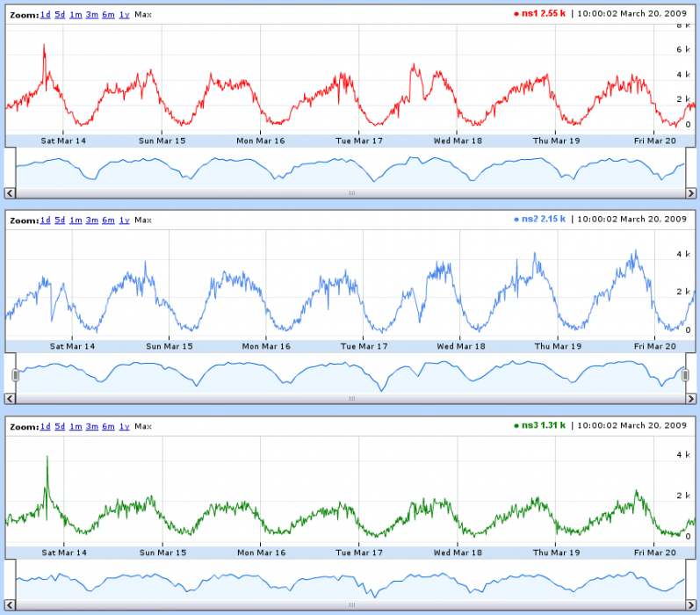Set ns2 chart zoom to 1y
Image resolution: width=700 pixels, height=615 pixels.
click(124, 221)
